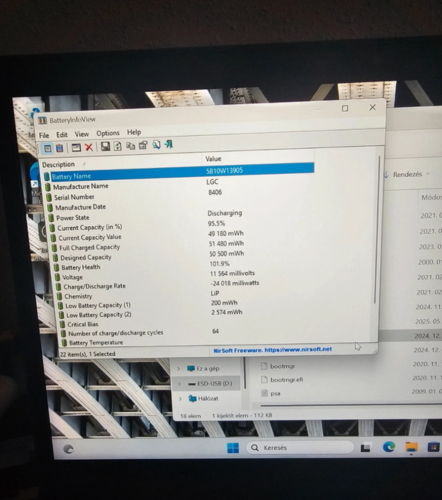Click the Find toolbar icon
The image size is (442, 500).
pyautogui.click(x=156, y=145)
